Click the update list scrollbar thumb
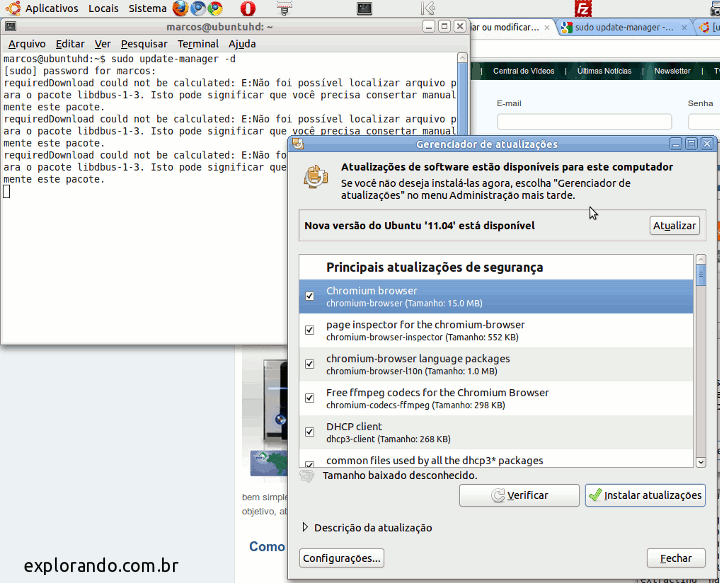Viewport: 720px width, 583px height. [701, 275]
